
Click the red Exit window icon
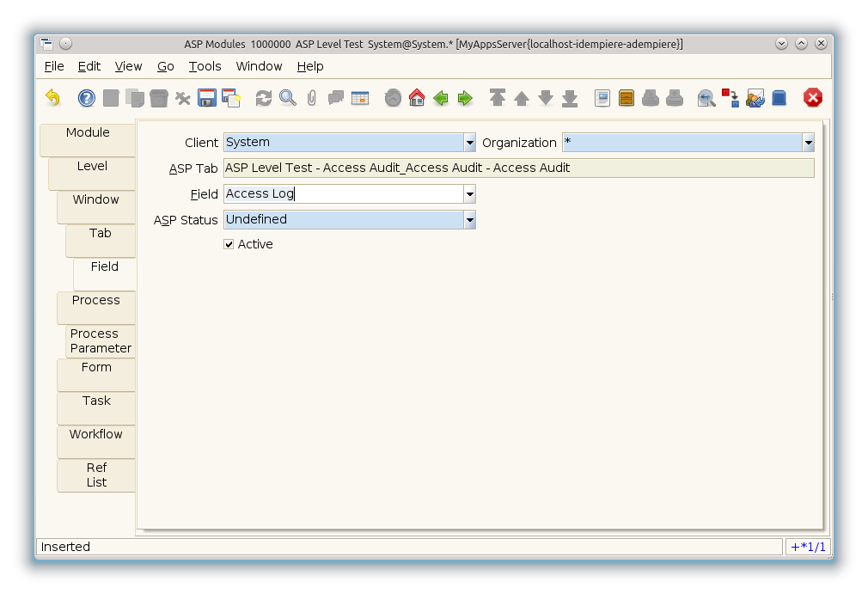pyautogui.click(x=812, y=98)
